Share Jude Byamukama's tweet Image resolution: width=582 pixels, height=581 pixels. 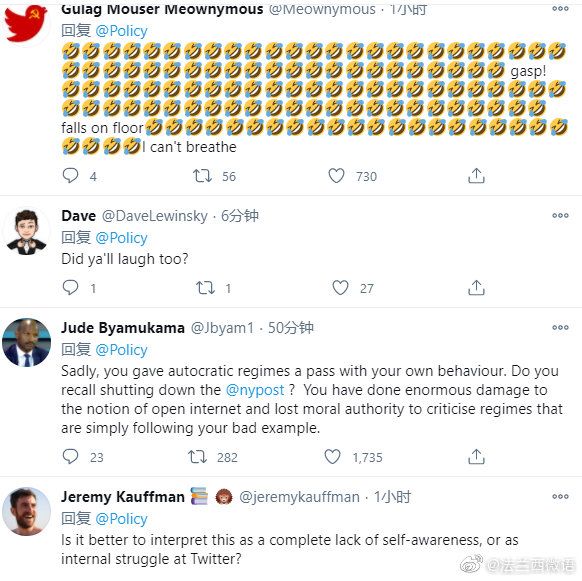click(476, 457)
